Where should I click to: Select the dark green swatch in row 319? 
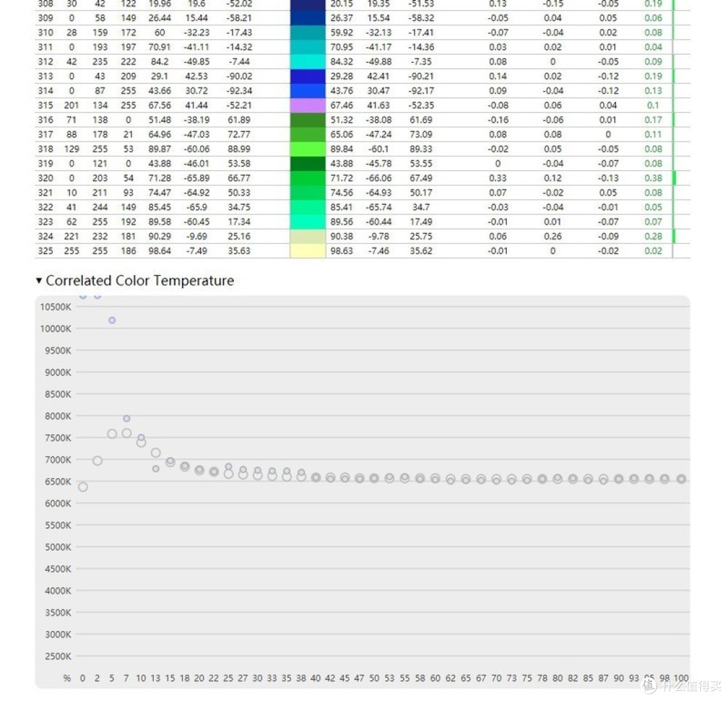308,163
